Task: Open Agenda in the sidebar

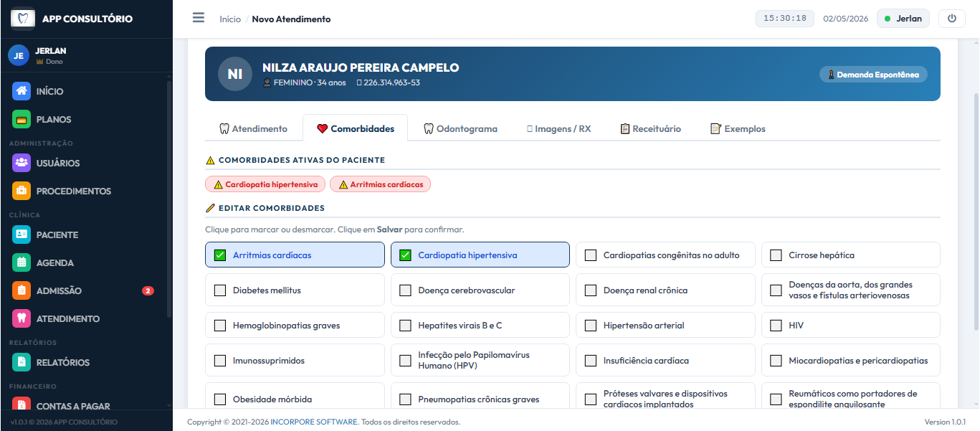Action: coord(86,262)
